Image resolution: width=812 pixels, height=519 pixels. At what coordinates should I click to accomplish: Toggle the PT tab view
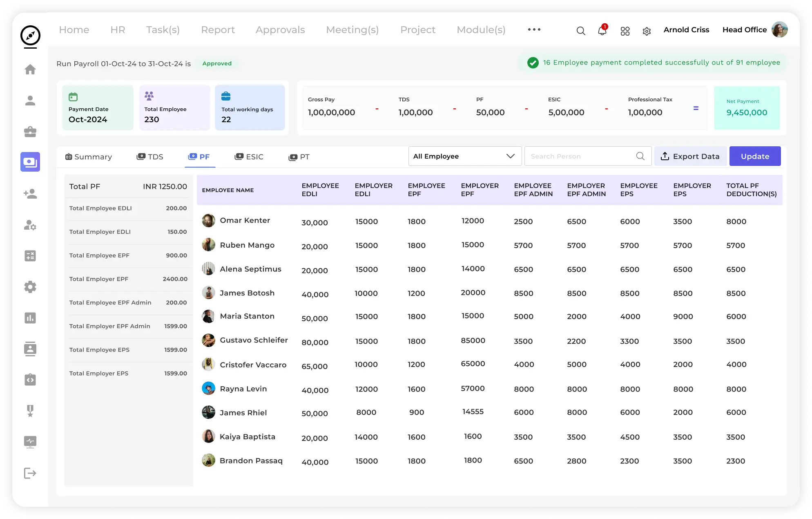pyautogui.click(x=299, y=157)
